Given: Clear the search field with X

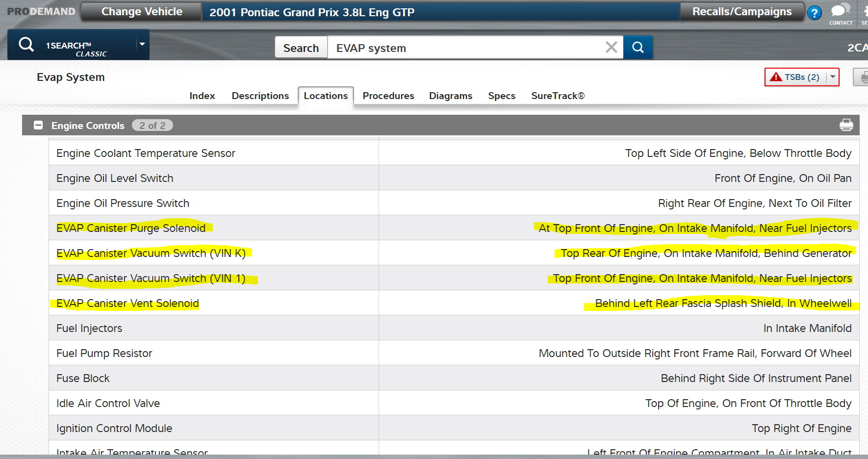Looking at the screenshot, I should pos(611,47).
